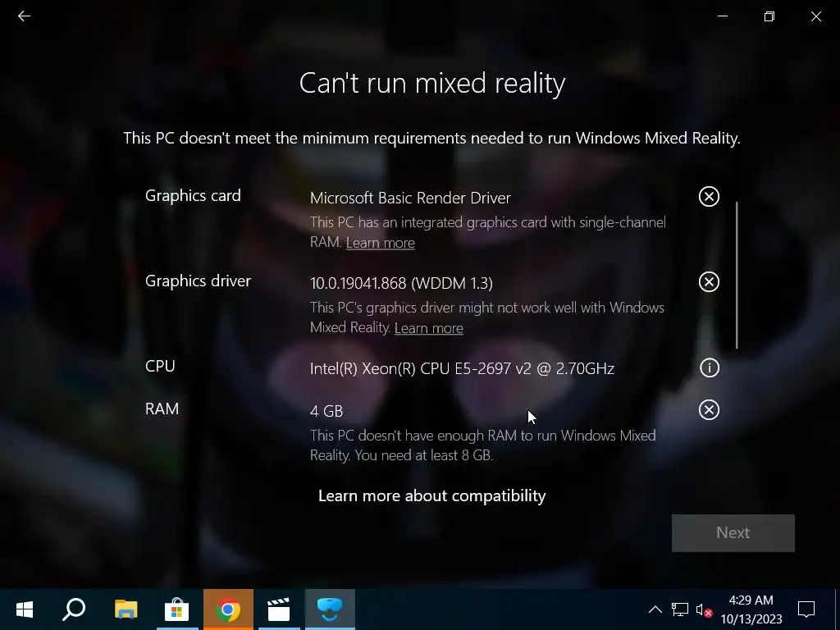Click the RAM label

point(162,409)
